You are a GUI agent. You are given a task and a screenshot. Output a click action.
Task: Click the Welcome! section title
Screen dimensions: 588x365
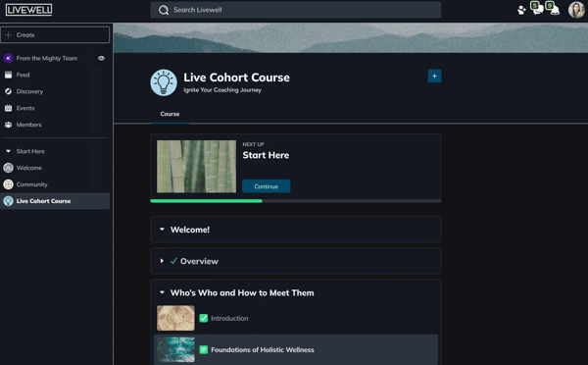[x=190, y=230]
